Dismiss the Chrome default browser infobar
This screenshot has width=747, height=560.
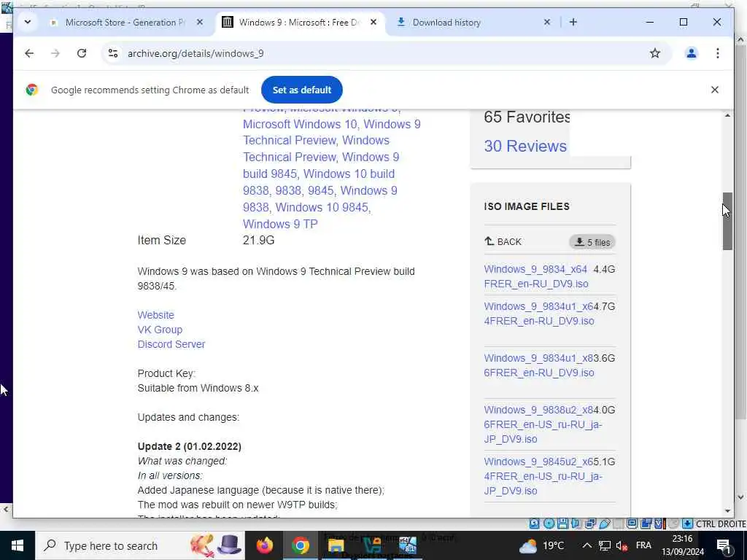point(715,90)
